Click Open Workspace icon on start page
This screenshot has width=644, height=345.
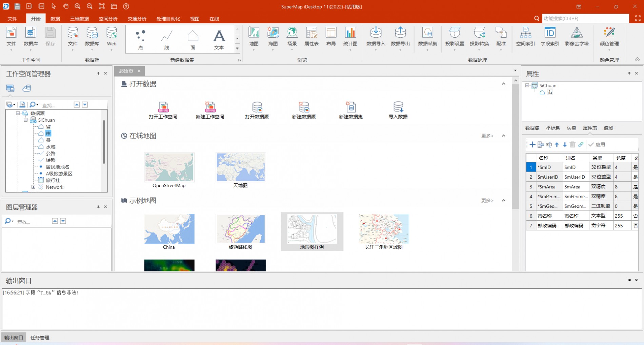[163, 107]
